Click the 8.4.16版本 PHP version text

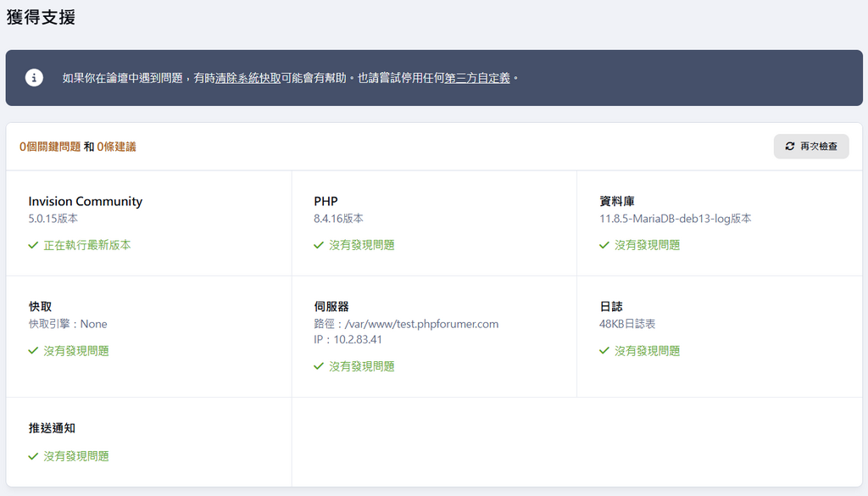point(338,219)
